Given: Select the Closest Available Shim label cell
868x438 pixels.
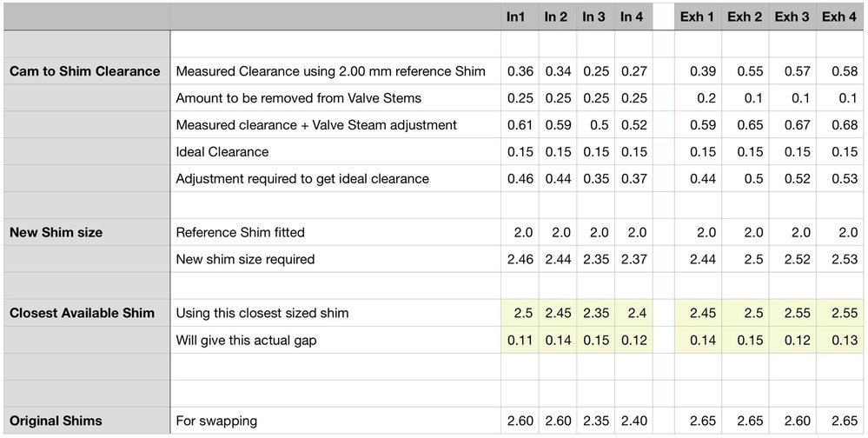Looking at the screenshot, I should click(x=82, y=313).
